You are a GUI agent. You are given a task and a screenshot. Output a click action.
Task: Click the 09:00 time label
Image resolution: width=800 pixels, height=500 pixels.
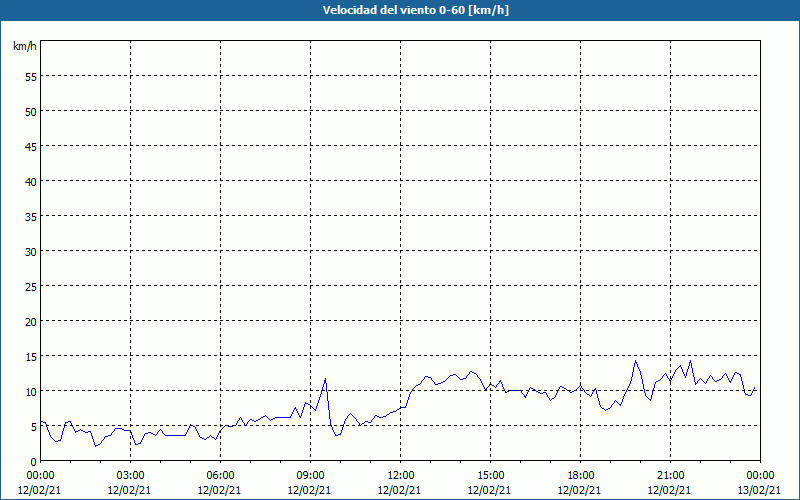pos(310,476)
